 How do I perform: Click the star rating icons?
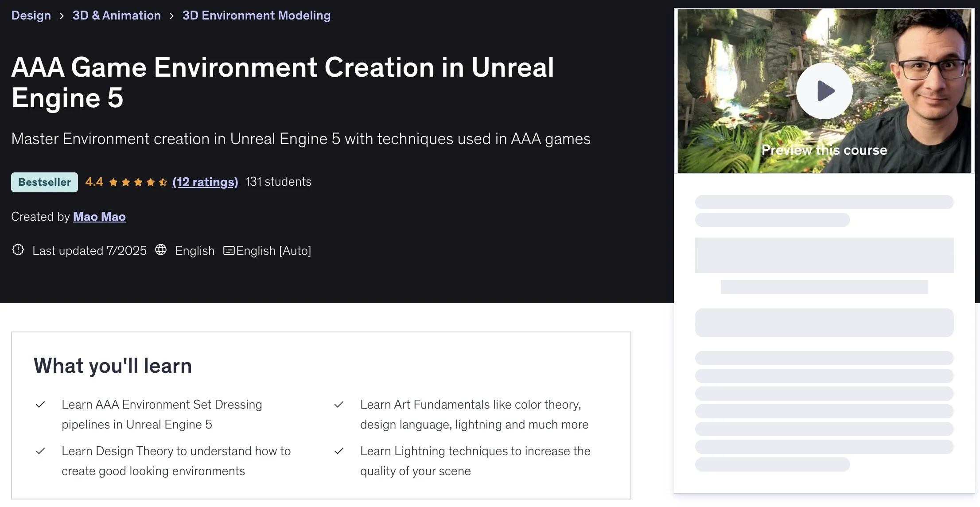[x=138, y=182]
